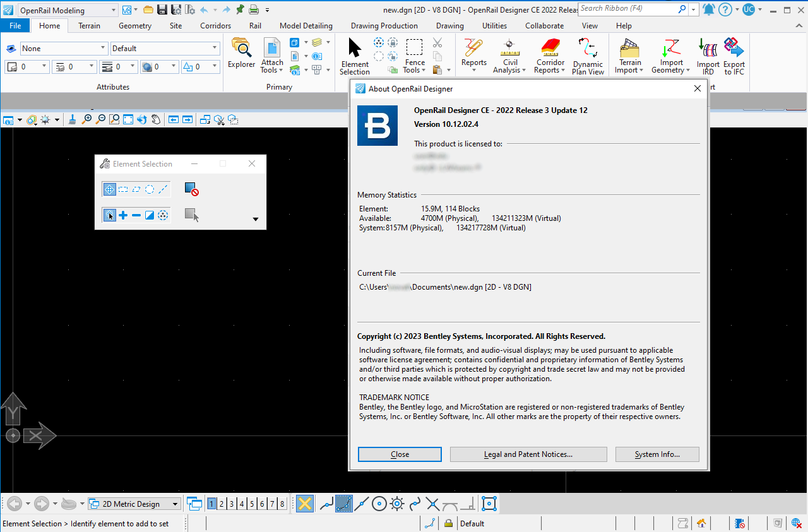Choose Add mode plus icon
Viewport: 808px width, 532px height.
point(123,215)
